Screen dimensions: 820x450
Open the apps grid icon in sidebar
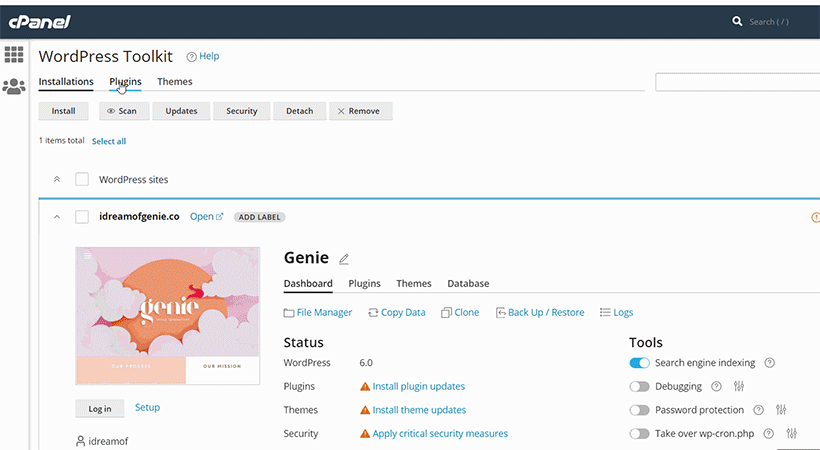14,54
